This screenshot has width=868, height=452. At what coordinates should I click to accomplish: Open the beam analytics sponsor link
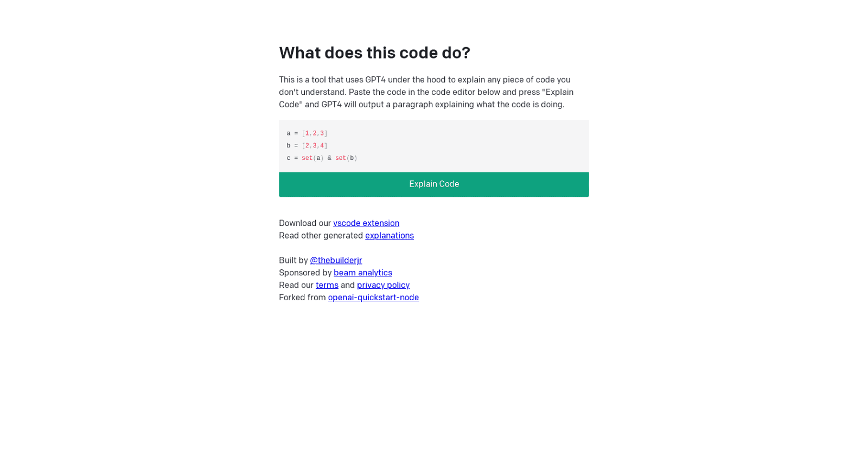tap(362, 273)
